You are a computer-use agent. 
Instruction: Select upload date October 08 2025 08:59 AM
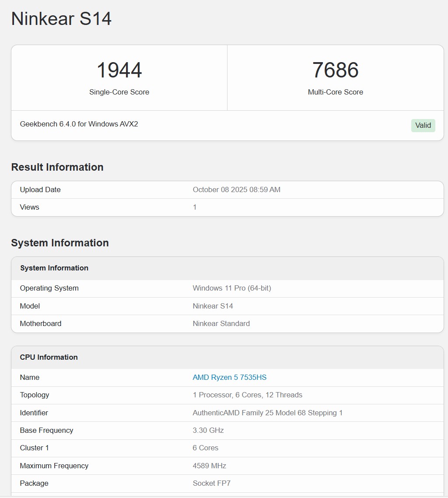237,189
